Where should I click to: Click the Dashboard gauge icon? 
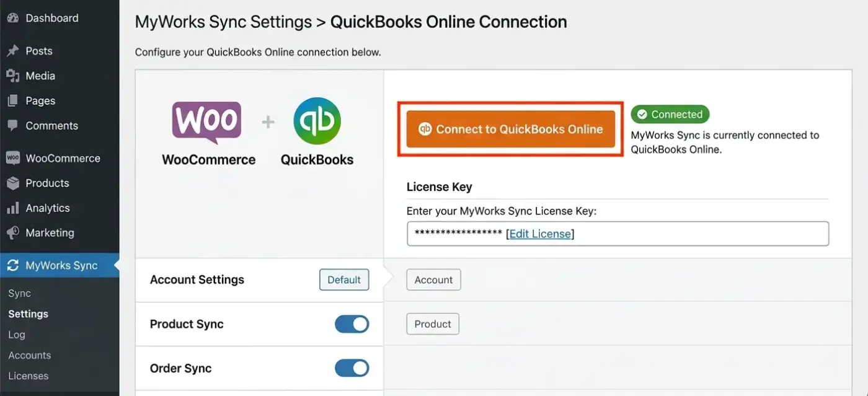coord(12,18)
